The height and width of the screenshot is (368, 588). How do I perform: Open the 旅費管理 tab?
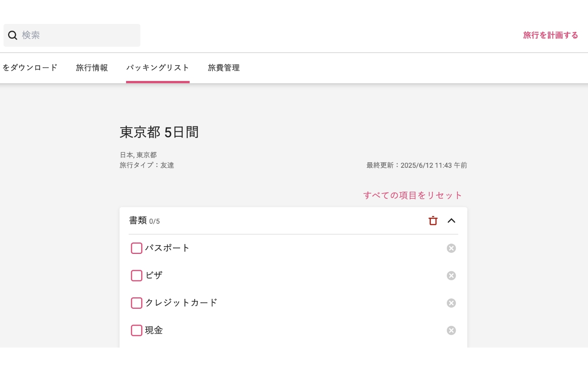(223, 68)
